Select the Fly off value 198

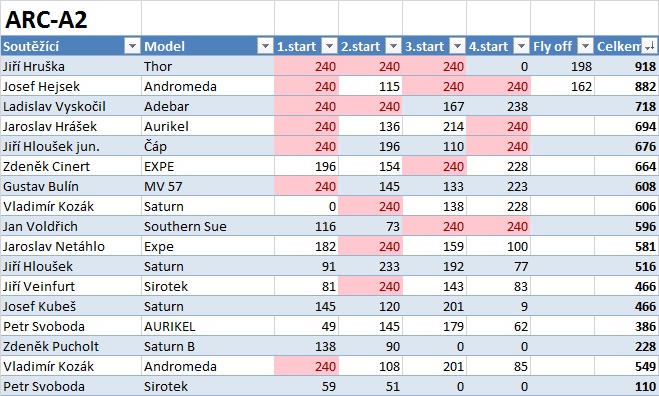coord(562,66)
